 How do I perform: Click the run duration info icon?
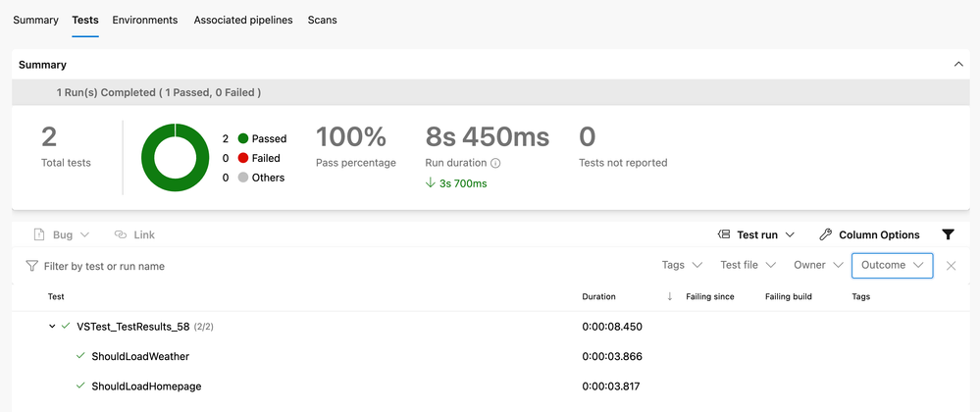pos(495,163)
